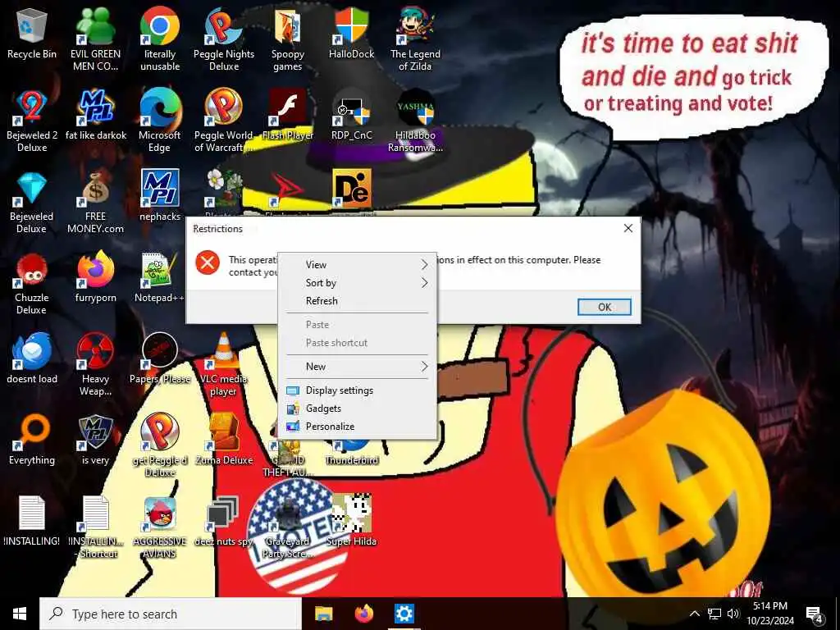Open the De desktop icon
The image size is (840, 630).
(351, 189)
